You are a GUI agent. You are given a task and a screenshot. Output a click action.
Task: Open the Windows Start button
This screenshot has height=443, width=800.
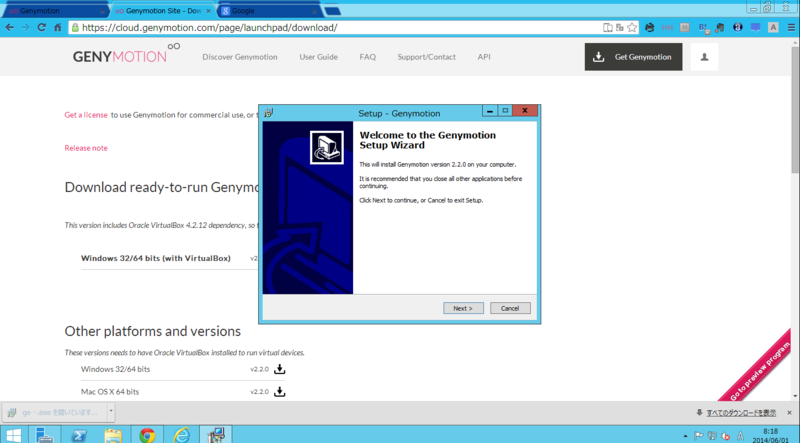pyautogui.click(x=14, y=435)
